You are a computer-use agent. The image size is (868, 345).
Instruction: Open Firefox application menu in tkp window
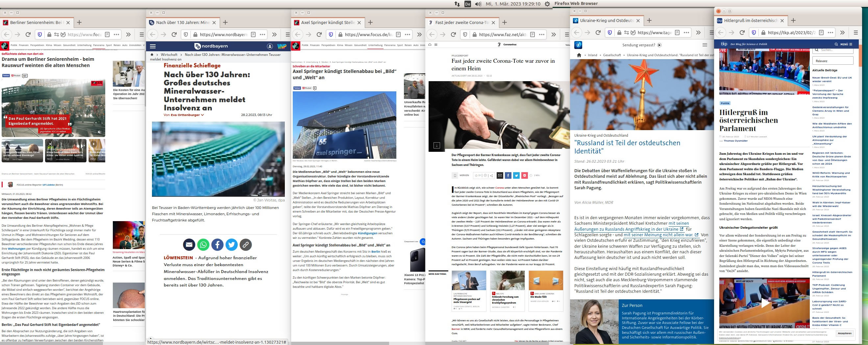pyautogui.click(x=856, y=33)
